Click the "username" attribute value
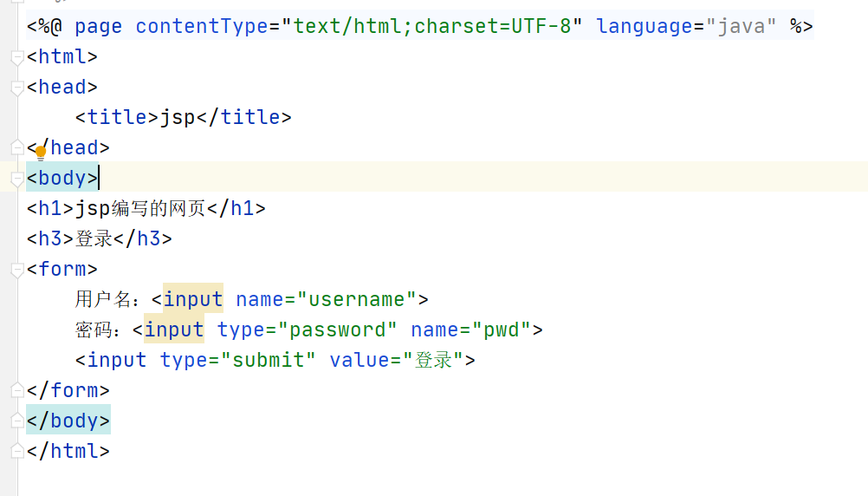This screenshot has height=496, width=868. [x=357, y=299]
